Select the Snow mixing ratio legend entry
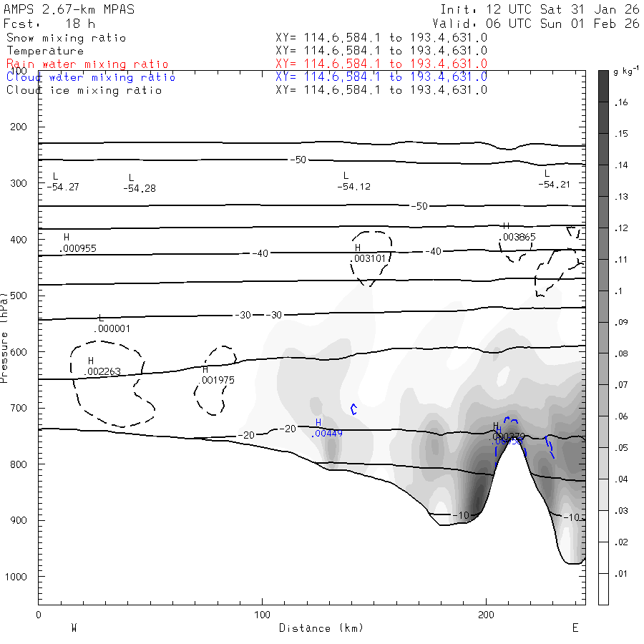The image size is (644, 644). (x=66, y=38)
